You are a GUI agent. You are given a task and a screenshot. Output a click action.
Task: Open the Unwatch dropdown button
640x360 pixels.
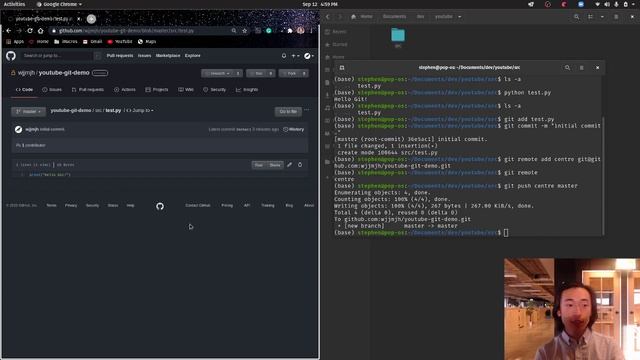218,73
